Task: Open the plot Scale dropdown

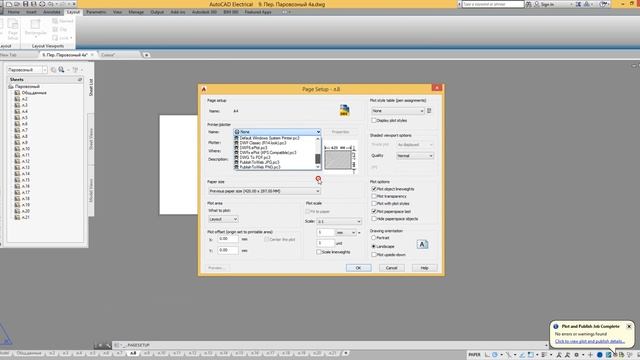Action: click(x=339, y=221)
